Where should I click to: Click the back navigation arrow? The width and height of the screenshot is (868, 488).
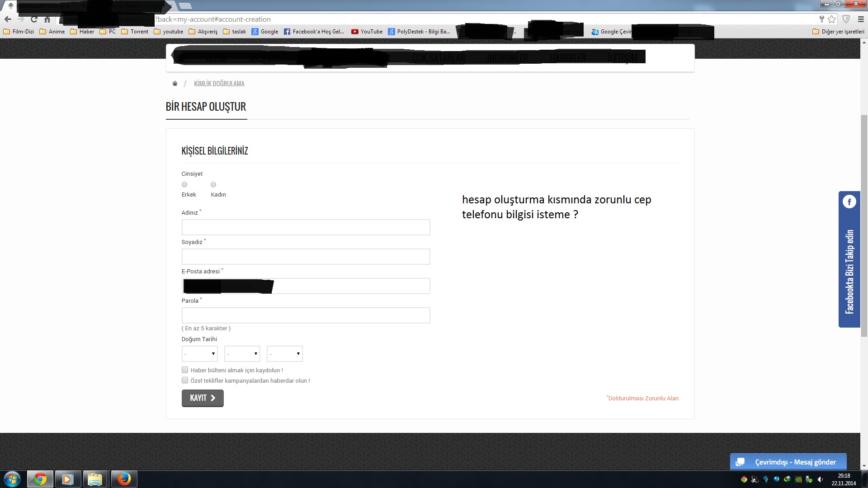8,19
